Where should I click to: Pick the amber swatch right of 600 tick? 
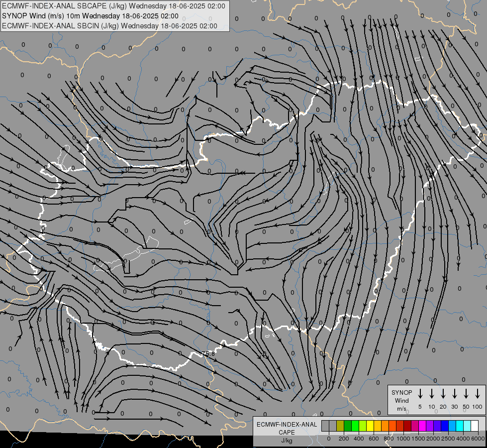(378, 426)
